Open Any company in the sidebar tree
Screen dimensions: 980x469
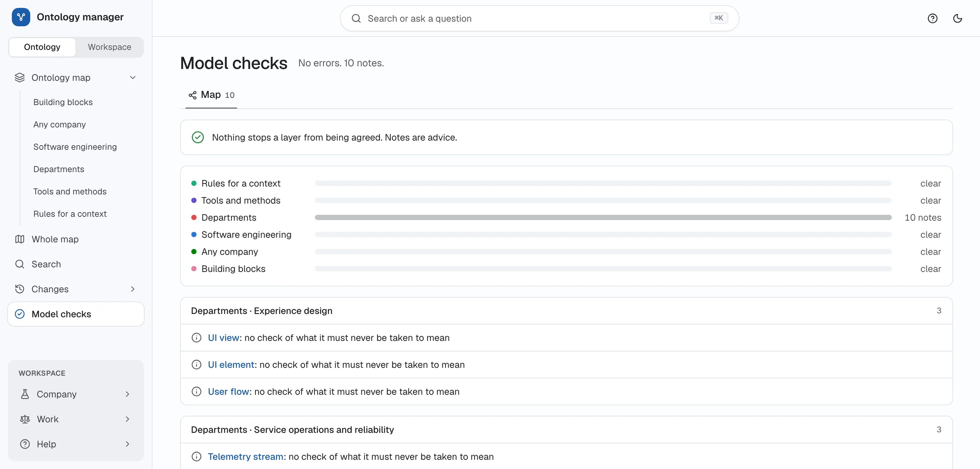[x=59, y=125]
